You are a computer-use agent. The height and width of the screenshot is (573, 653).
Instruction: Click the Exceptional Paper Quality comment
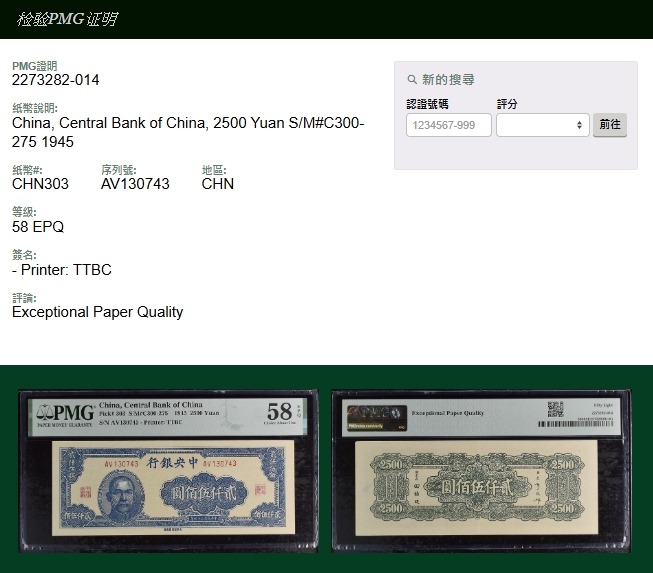coord(97,312)
